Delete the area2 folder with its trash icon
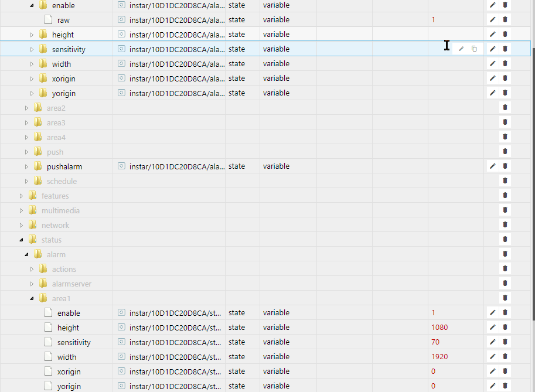This screenshot has width=535, height=392. click(505, 108)
